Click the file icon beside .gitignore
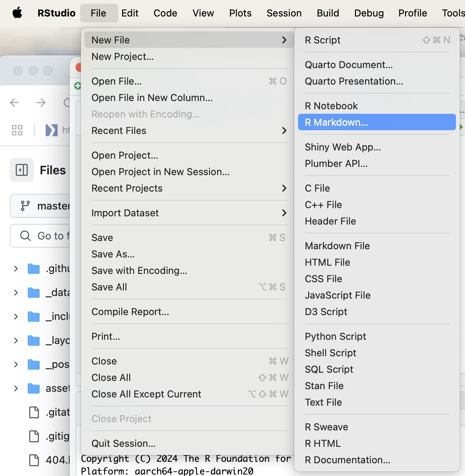 (x=34, y=436)
